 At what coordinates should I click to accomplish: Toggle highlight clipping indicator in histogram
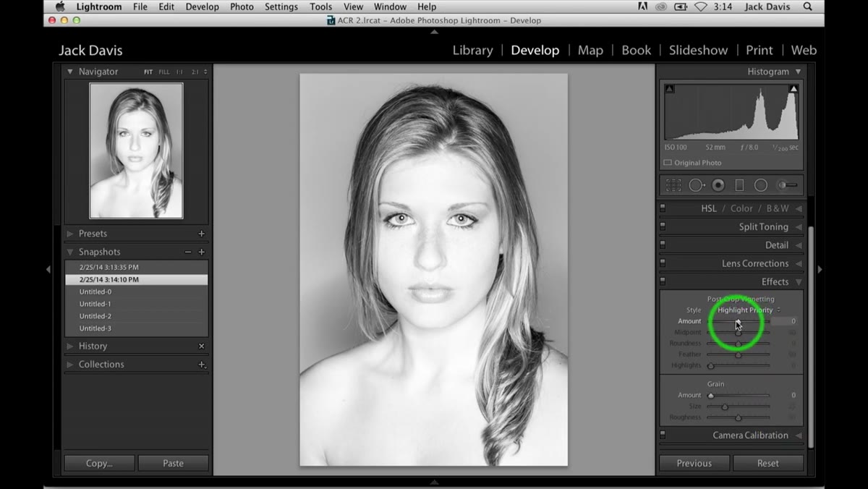793,89
